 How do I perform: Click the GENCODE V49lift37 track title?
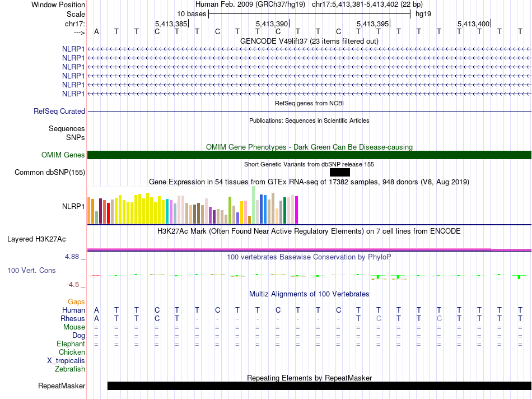[x=309, y=41]
